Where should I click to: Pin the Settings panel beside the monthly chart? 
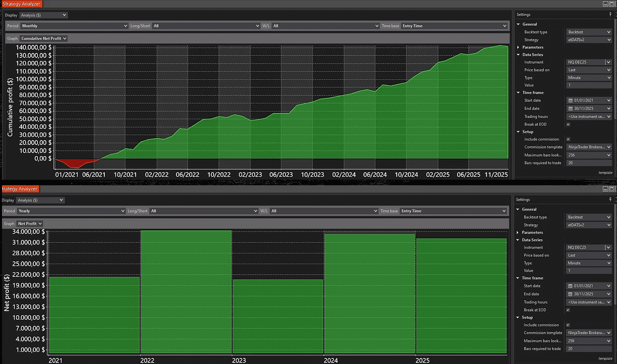(x=610, y=15)
